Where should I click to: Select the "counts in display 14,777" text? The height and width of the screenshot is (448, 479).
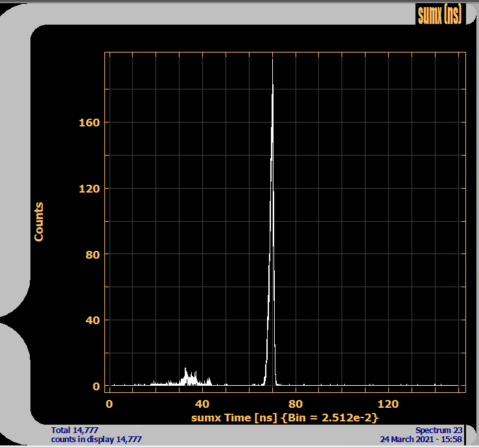click(x=96, y=439)
